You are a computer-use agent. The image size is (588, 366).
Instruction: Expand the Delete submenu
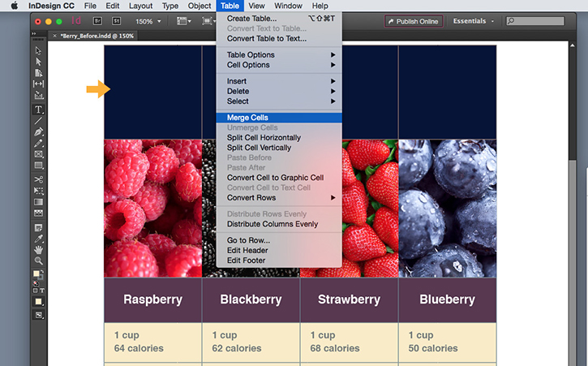[x=279, y=91]
